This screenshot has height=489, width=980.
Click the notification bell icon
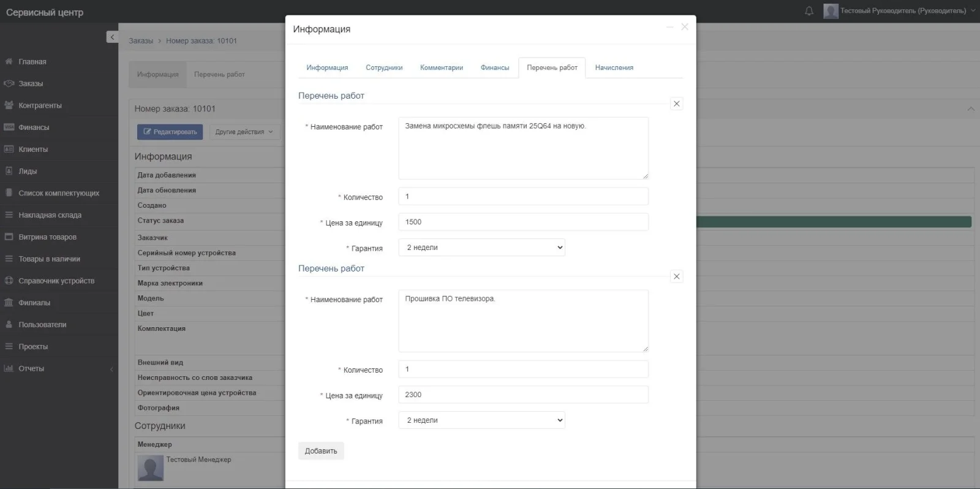tap(809, 11)
